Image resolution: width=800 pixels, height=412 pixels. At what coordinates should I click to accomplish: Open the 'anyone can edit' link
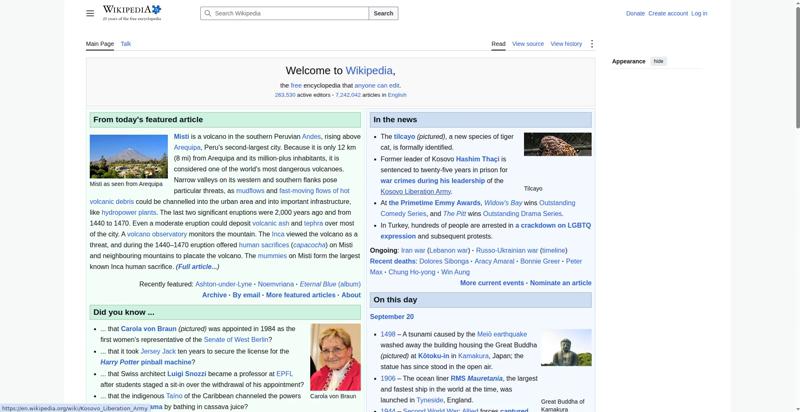(x=377, y=86)
